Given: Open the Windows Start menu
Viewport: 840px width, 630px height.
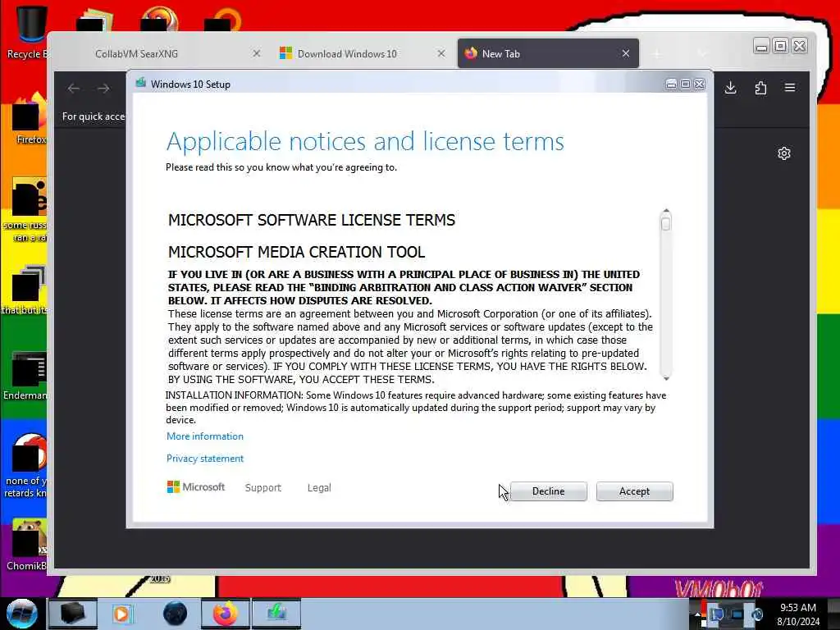Looking at the screenshot, I should click(x=21, y=614).
